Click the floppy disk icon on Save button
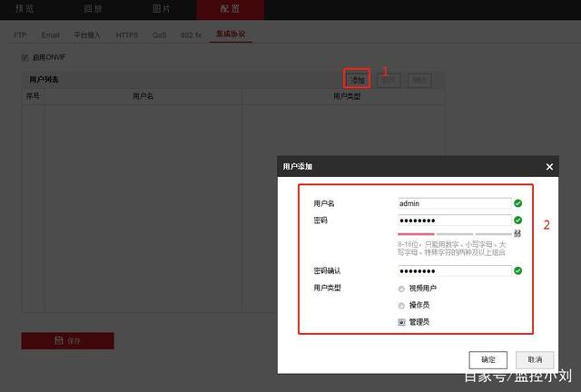 click(58, 340)
